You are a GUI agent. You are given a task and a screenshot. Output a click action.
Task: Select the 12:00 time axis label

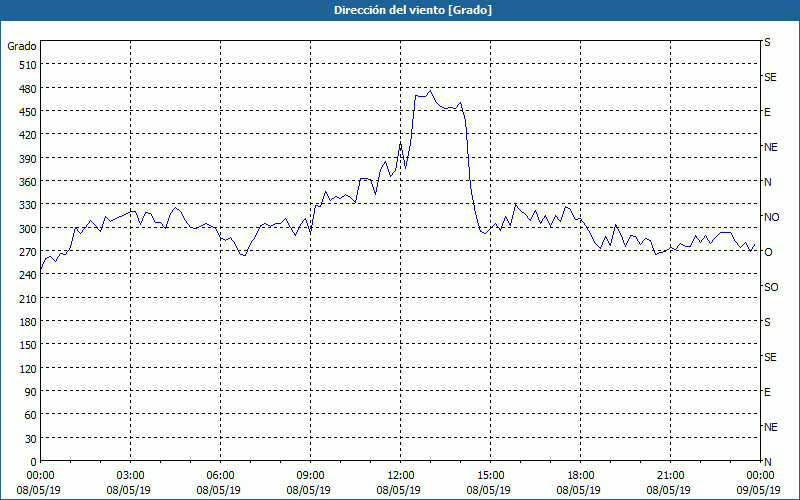tap(401, 476)
